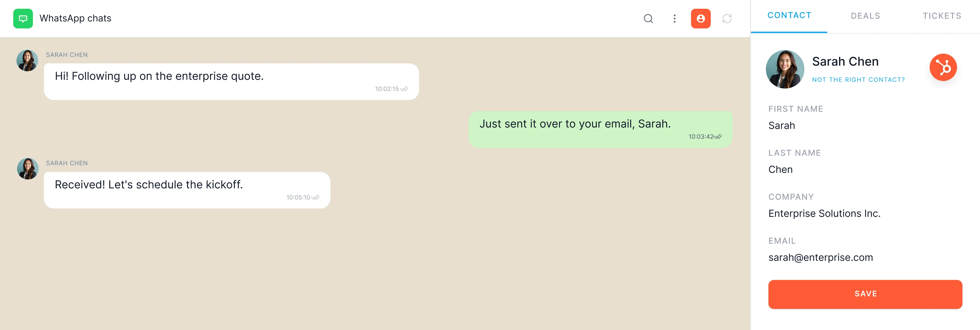Image resolution: width=980 pixels, height=330 pixels.
Task: Click the Email field sarah@enterprise.com
Action: [820, 257]
